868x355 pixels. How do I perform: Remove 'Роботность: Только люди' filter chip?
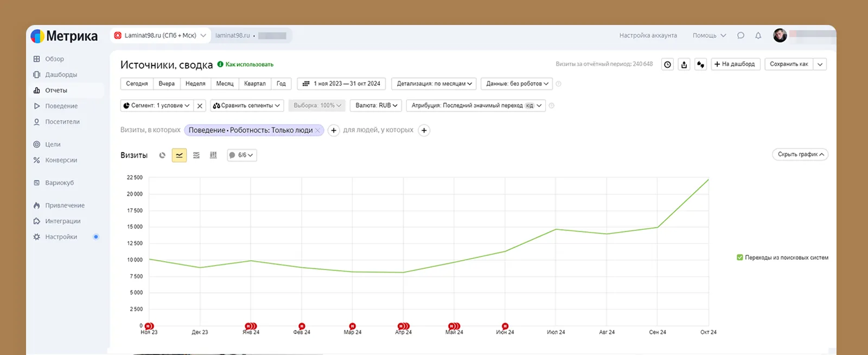click(318, 131)
